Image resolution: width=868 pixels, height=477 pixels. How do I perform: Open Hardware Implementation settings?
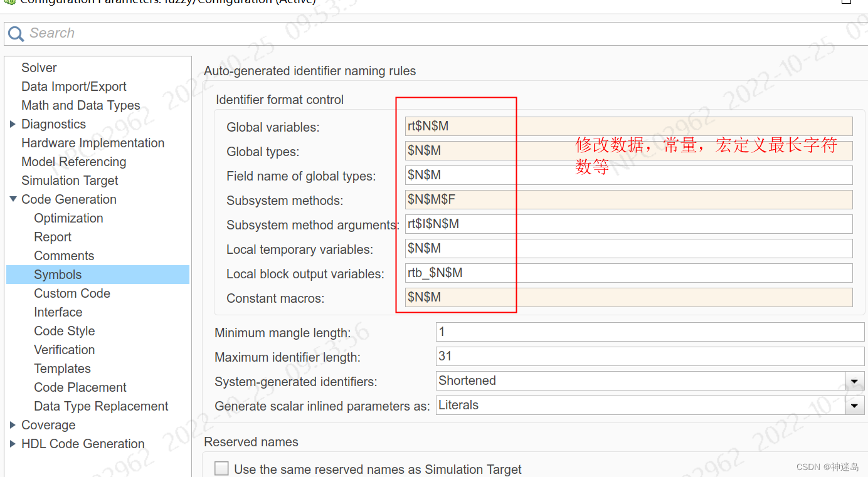[93, 143]
